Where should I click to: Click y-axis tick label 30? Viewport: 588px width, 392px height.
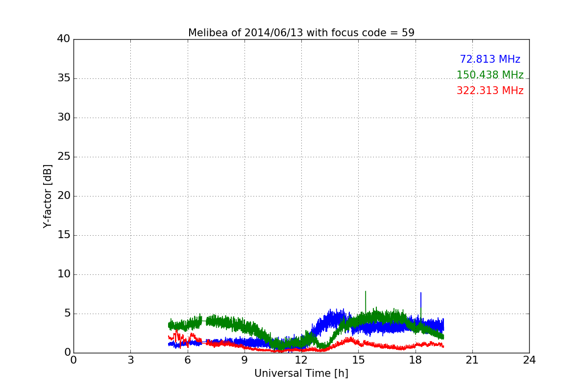coord(64,118)
